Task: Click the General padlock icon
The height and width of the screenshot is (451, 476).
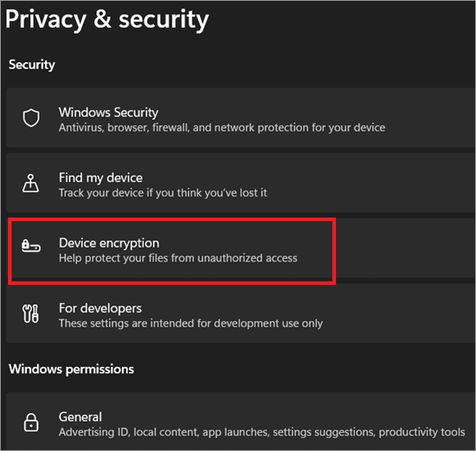Action: coord(31,422)
